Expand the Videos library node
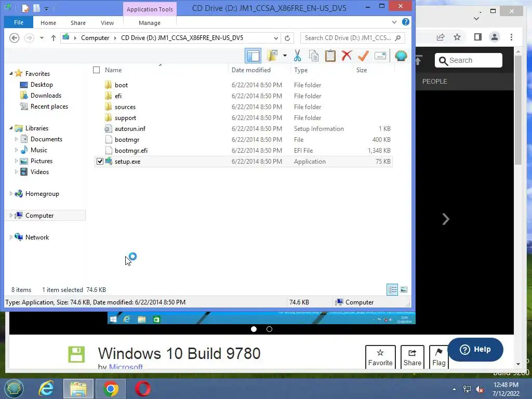This screenshot has width=532, height=399. tap(16, 171)
